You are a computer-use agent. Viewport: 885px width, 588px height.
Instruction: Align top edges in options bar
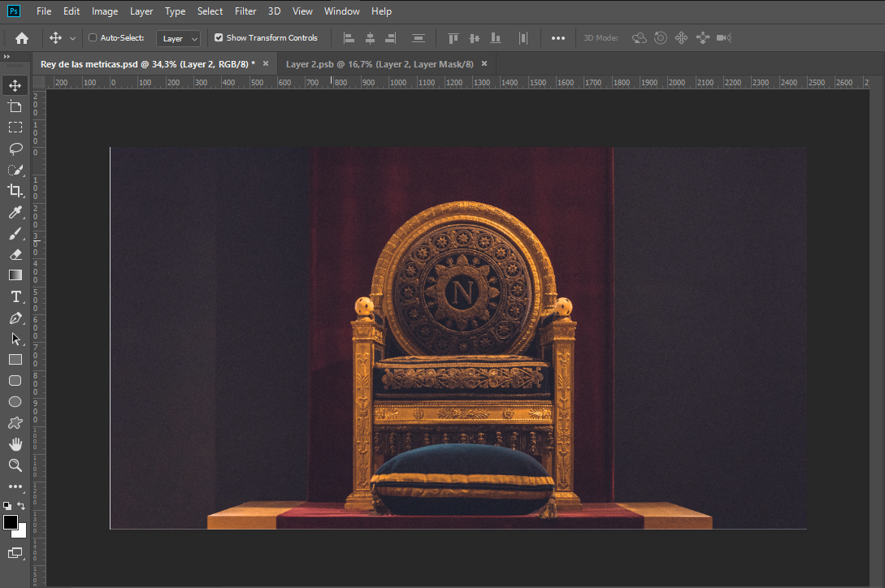[453, 38]
